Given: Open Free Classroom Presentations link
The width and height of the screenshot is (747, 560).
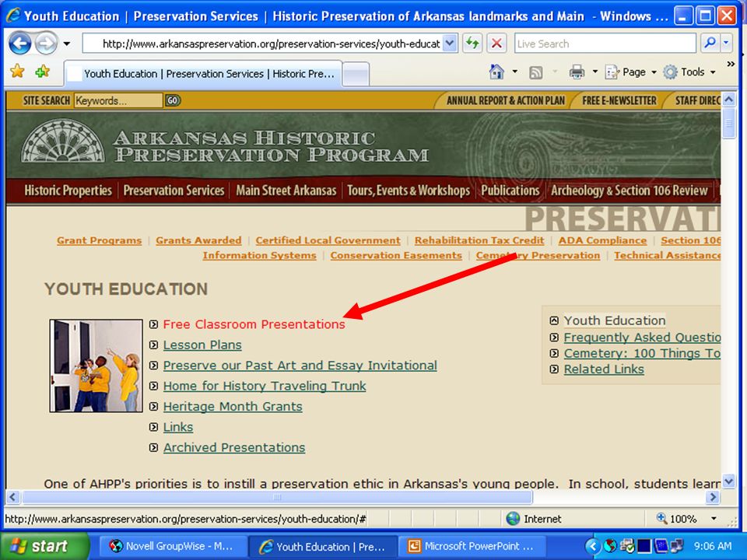Looking at the screenshot, I should (x=254, y=324).
